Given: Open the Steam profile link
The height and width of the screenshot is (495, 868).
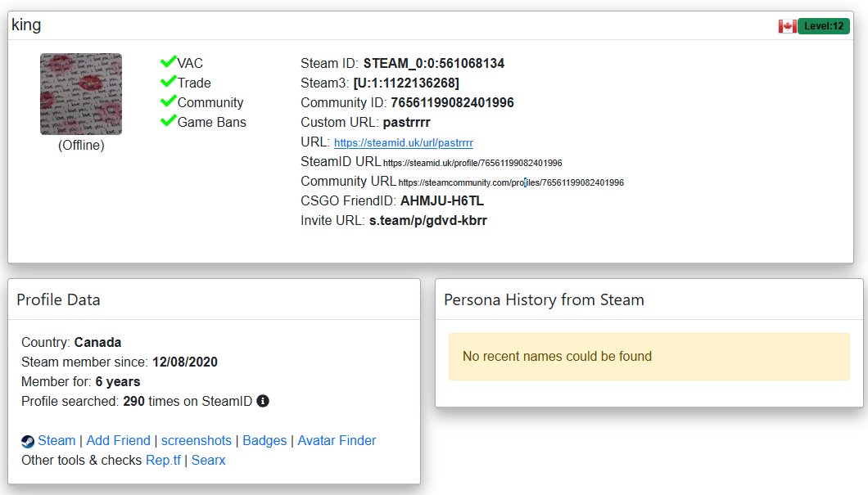Looking at the screenshot, I should pyautogui.click(x=57, y=441).
